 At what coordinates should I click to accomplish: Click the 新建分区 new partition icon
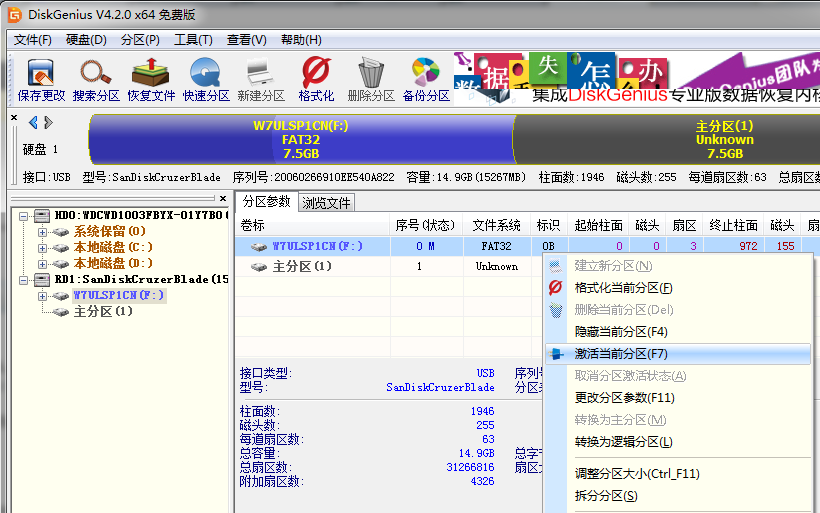[x=260, y=73]
